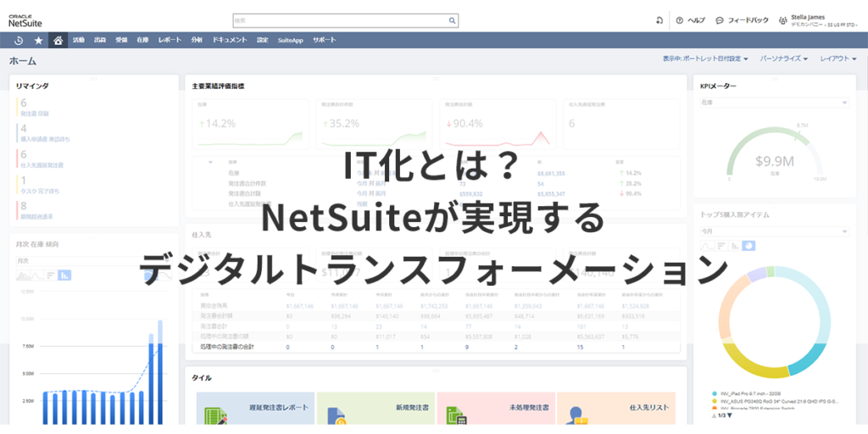Open KPI meter 在庫 dropdown
Viewport: 868px width, 434px height.
(774, 103)
